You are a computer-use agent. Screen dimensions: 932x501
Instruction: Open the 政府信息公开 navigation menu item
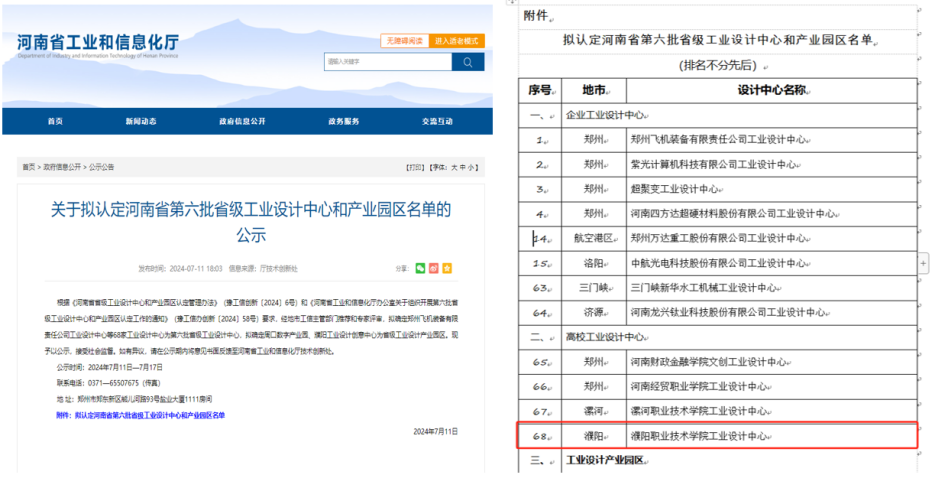tap(242, 121)
